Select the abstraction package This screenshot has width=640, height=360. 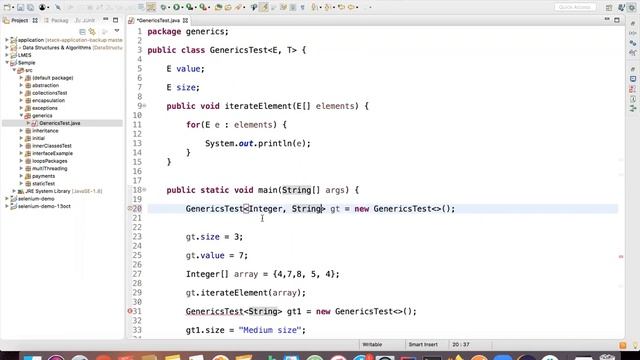tap(45, 85)
